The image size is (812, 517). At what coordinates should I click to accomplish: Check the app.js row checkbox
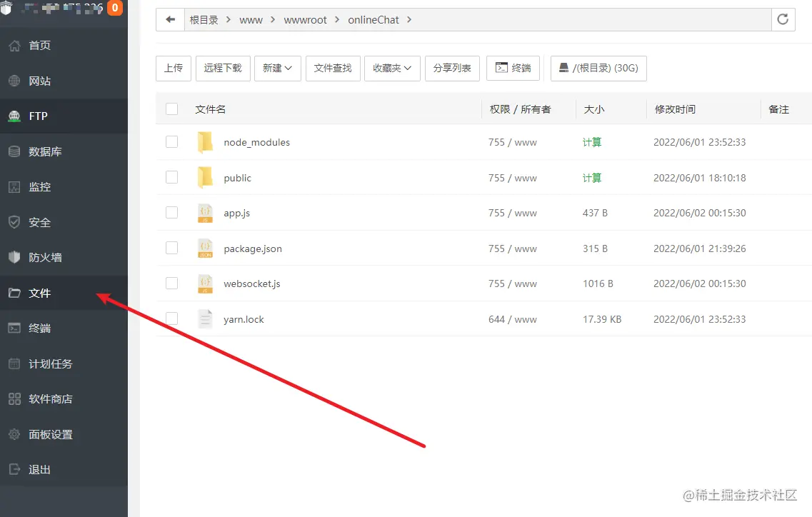[172, 212]
